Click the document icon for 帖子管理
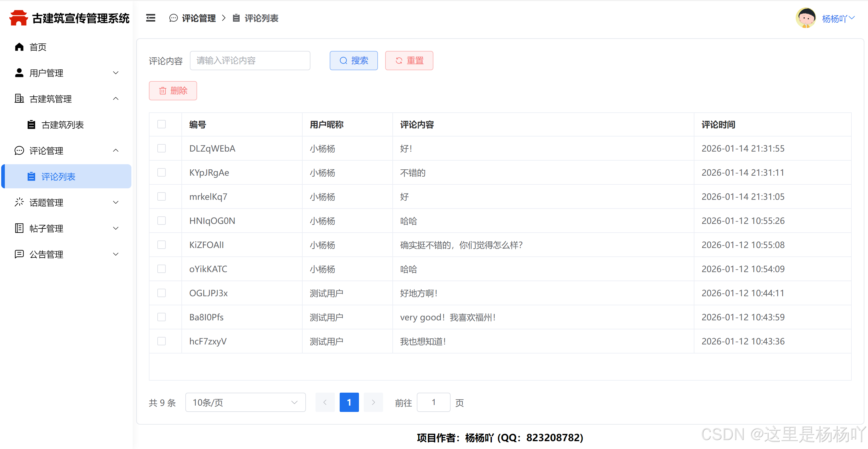868x449 pixels. coord(19,228)
